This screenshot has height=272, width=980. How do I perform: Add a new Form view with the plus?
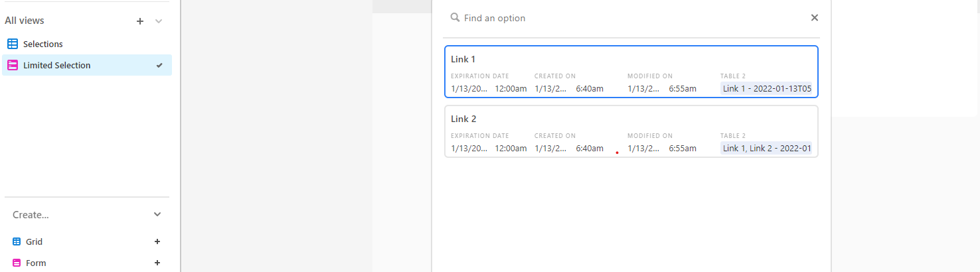click(x=157, y=263)
